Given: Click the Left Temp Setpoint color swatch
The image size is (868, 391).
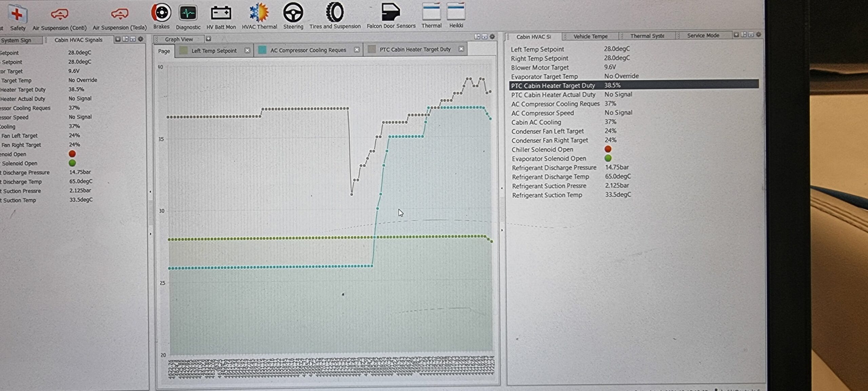Looking at the screenshot, I should (x=183, y=51).
